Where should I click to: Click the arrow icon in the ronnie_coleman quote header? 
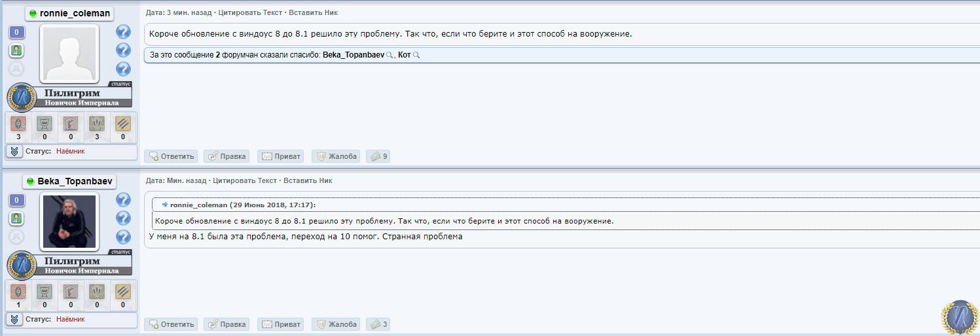(x=164, y=205)
